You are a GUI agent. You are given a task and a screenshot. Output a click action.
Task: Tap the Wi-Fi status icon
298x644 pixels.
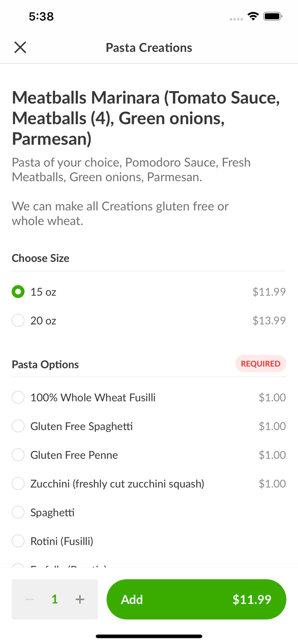[253, 16]
